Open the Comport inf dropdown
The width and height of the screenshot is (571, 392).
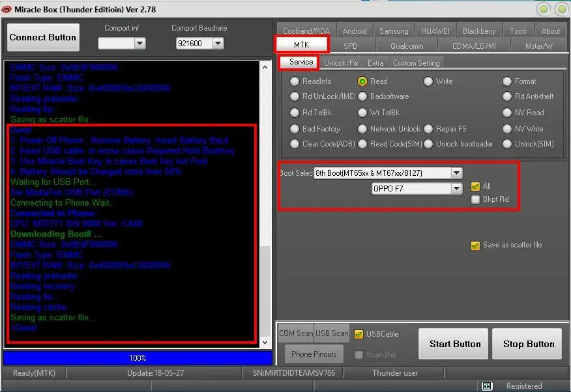(x=140, y=44)
